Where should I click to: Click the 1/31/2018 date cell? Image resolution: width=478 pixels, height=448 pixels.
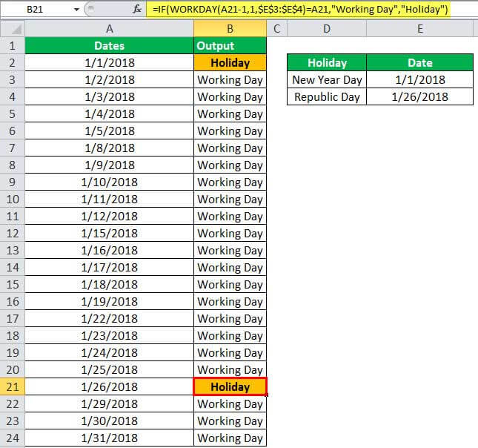(109, 438)
